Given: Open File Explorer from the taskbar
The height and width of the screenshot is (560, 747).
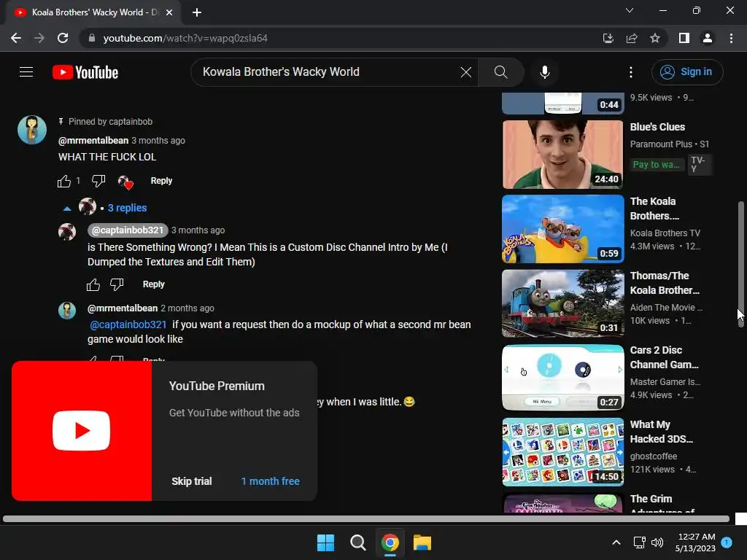Looking at the screenshot, I should click(x=422, y=542).
